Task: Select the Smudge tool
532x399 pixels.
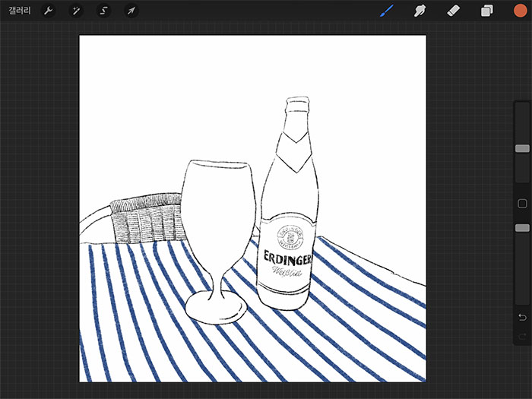Action: [420, 11]
